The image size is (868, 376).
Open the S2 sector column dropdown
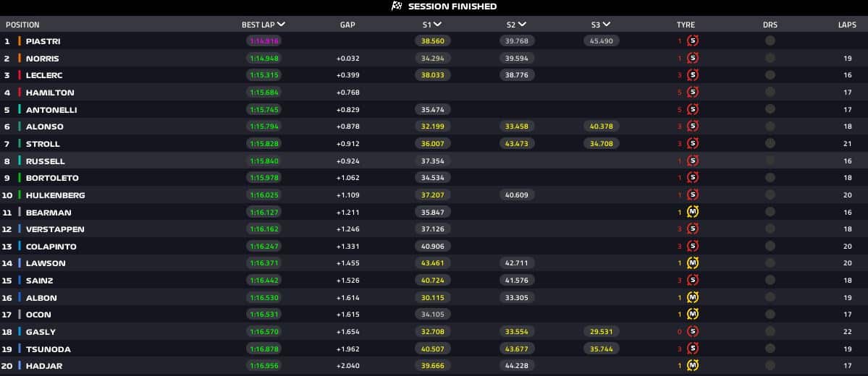click(x=522, y=25)
